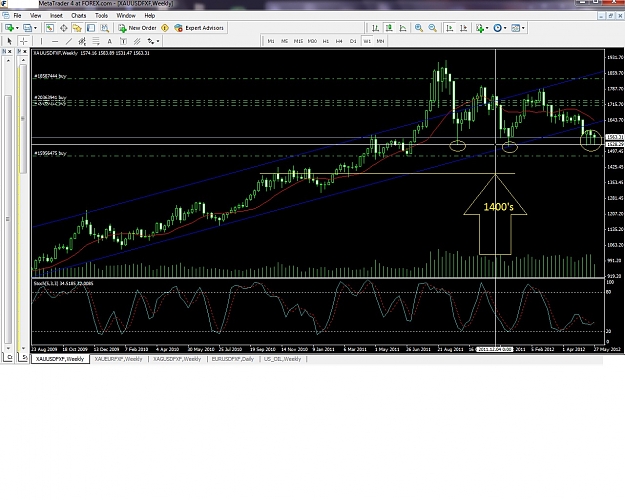Screen dimensions: 625x500
Task: Zoom in on the chart
Action: (419, 28)
